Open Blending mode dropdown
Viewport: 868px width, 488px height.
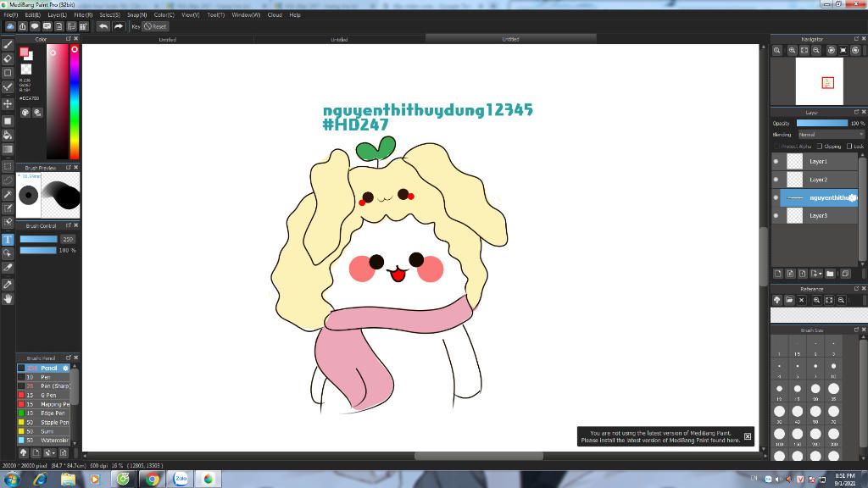[x=831, y=135]
